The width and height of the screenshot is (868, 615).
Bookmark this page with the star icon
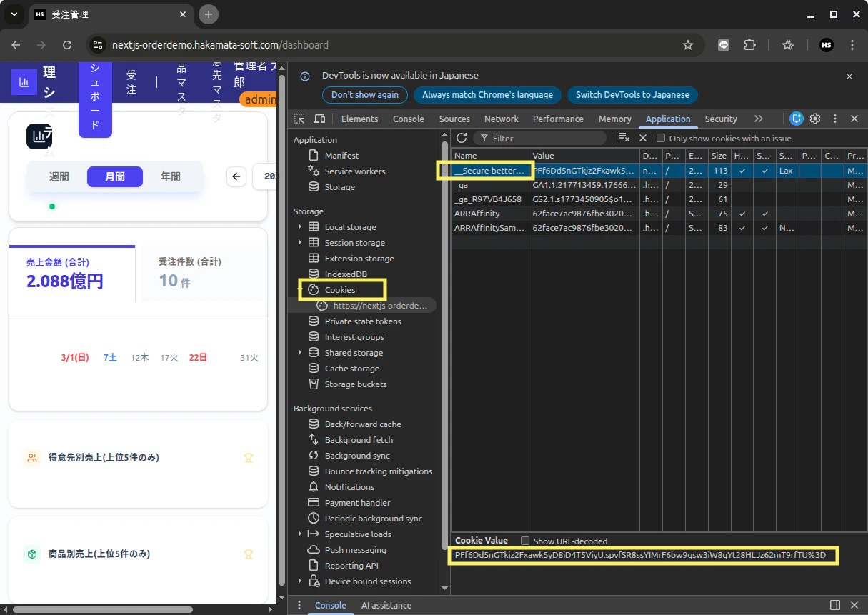click(688, 45)
